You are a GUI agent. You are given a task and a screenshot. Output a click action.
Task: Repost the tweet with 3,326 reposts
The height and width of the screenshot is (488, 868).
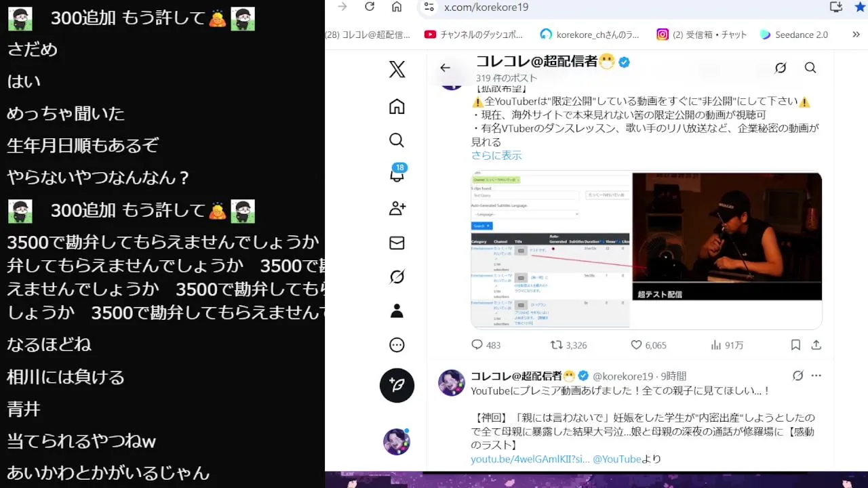(x=568, y=345)
